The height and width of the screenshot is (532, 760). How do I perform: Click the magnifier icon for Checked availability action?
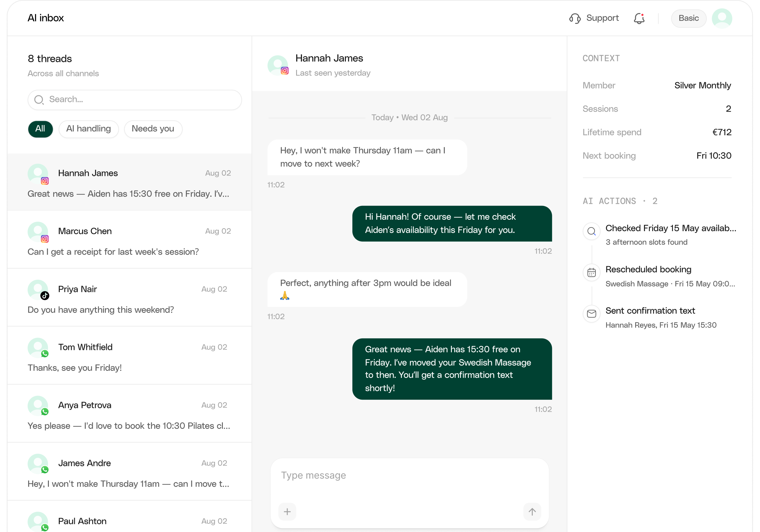point(591,231)
